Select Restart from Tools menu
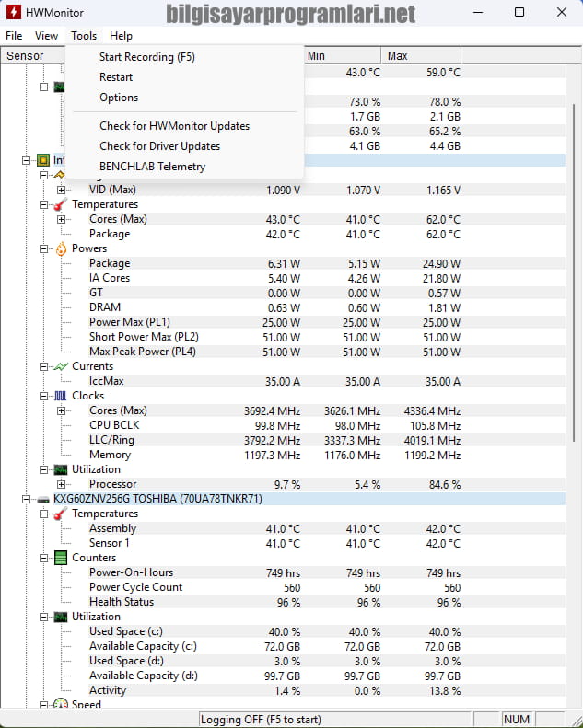 (x=116, y=77)
